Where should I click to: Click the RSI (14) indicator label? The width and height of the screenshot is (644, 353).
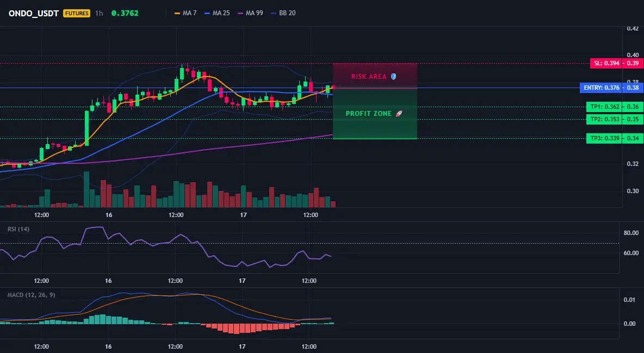[x=18, y=229]
